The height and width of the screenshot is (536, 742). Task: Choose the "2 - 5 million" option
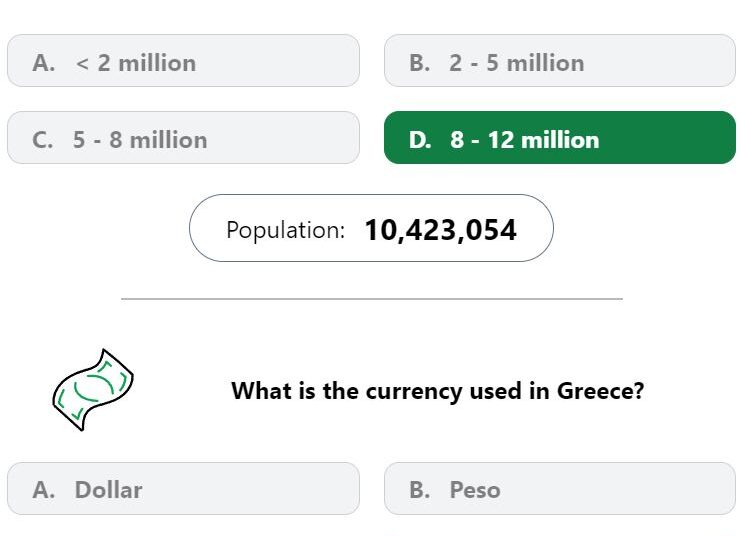click(560, 61)
